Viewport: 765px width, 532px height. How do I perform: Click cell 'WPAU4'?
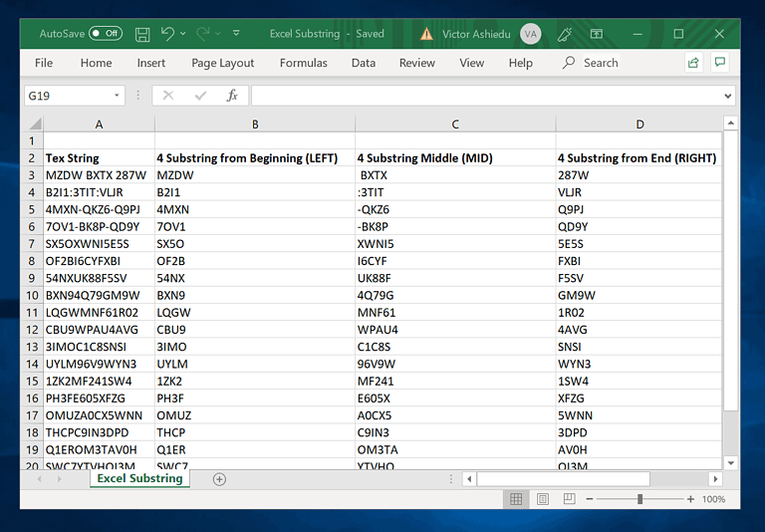[455, 330]
